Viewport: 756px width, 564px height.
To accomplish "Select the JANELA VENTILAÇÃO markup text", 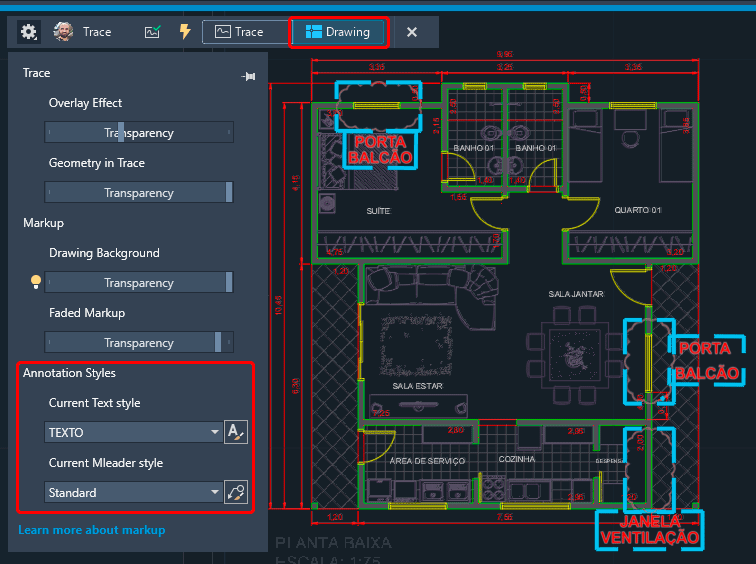I will point(650,529).
